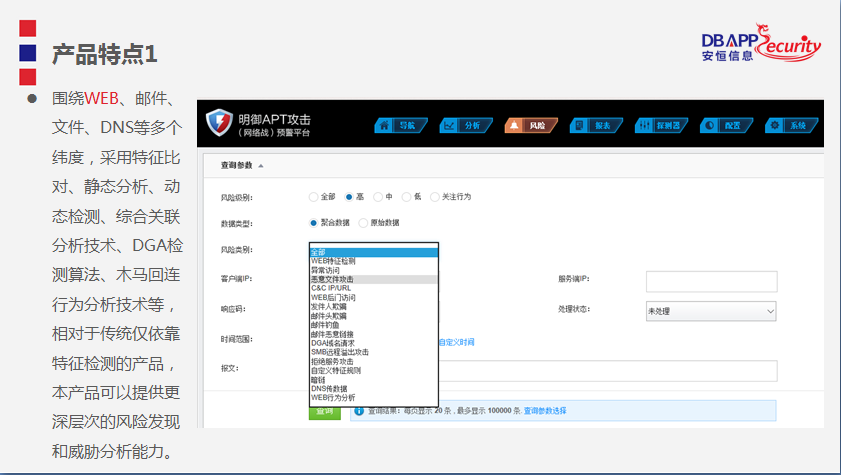The image size is (841, 475).
Task: Open the 查询参数选择 link
Action: (x=545, y=411)
